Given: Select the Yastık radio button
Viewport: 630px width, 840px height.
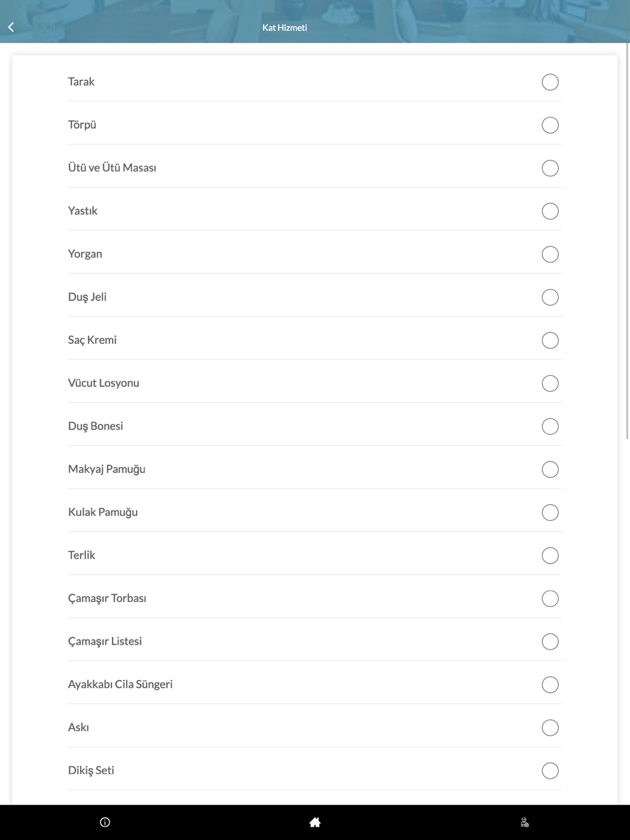Looking at the screenshot, I should click(x=550, y=211).
